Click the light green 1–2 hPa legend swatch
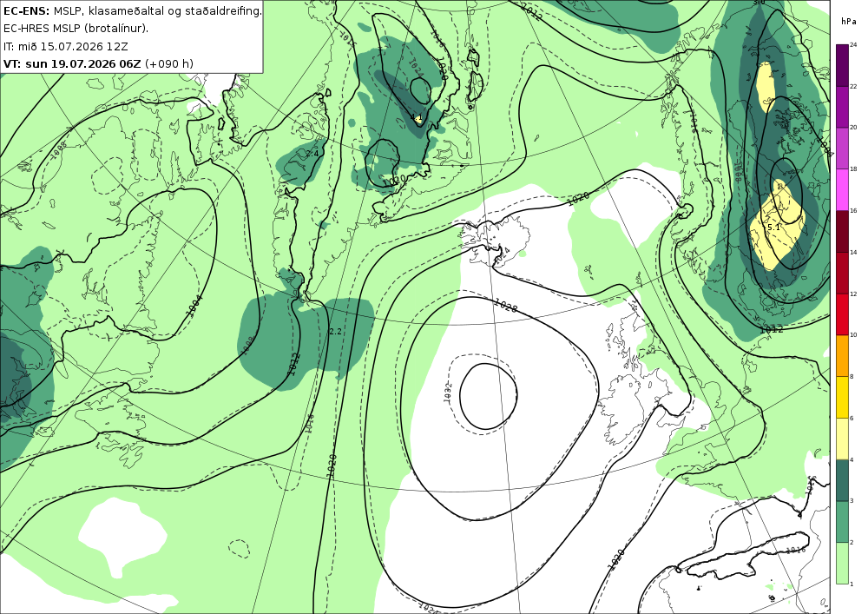This screenshot has height=614, width=868. pyautogui.click(x=842, y=563)
